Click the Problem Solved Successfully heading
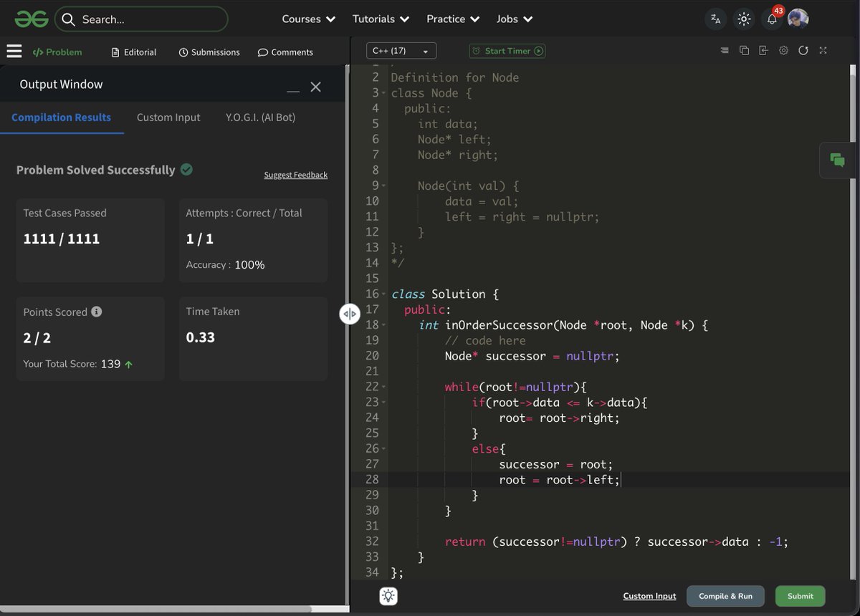 pyautogui.click(x=96, y=170)
